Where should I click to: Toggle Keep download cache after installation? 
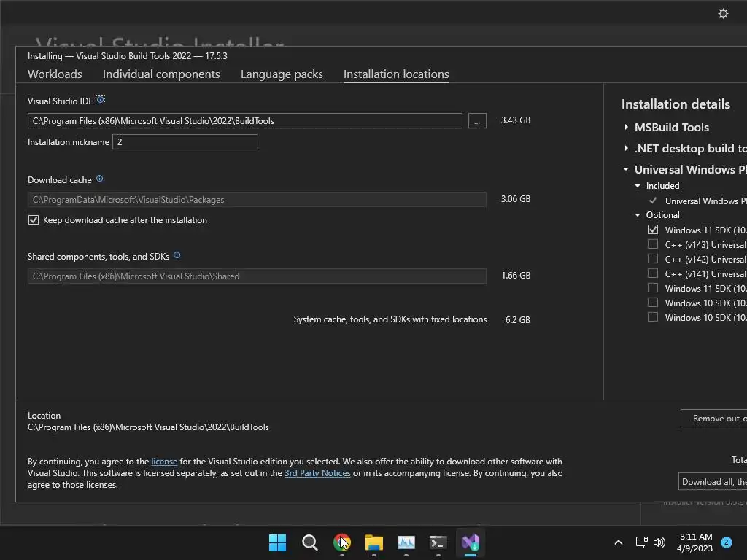point(34,220)
